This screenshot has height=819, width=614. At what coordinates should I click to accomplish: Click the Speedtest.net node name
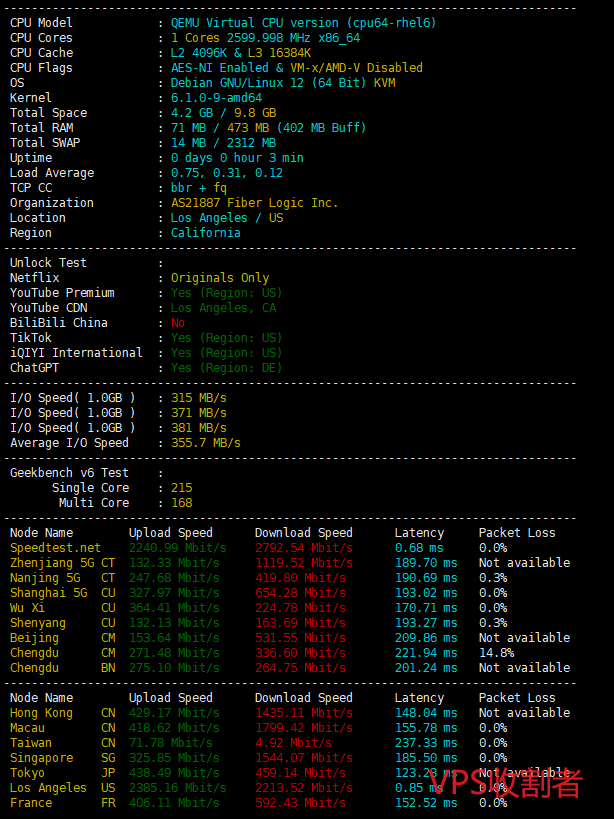(x=55, y=548)
